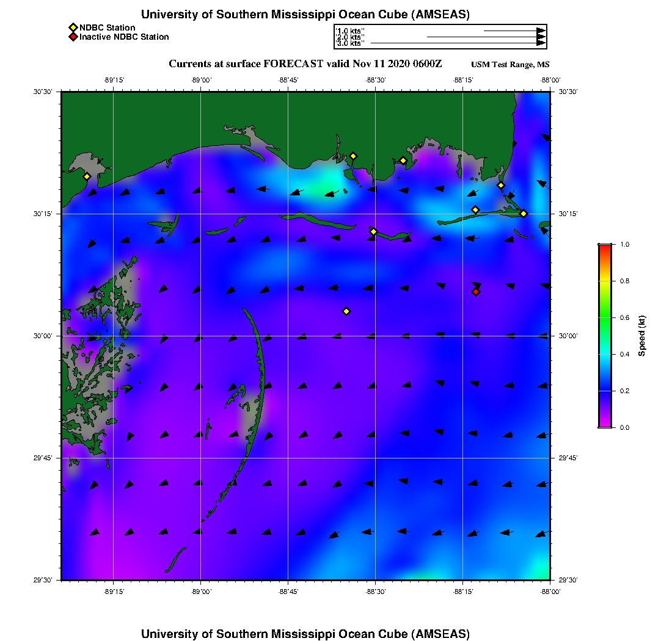Click the 30°15' latitude label on the left axis

[x=43, y=214]
